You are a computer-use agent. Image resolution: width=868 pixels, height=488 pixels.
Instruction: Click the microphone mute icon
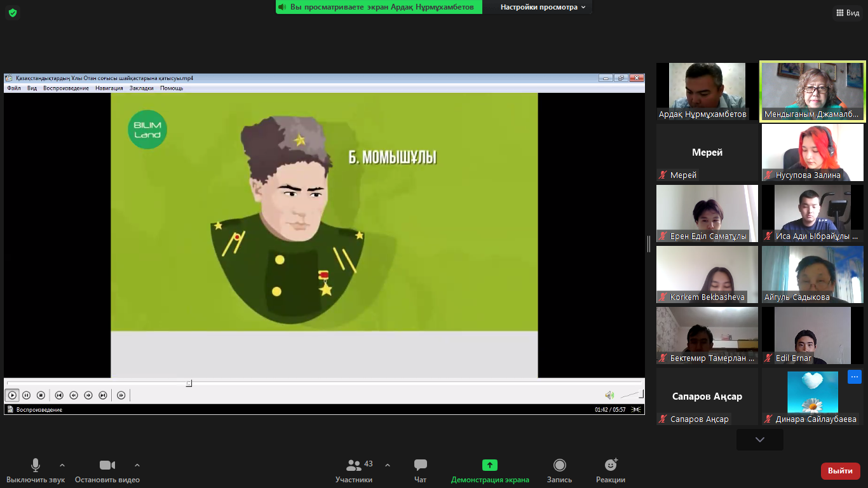click(36, 465)
